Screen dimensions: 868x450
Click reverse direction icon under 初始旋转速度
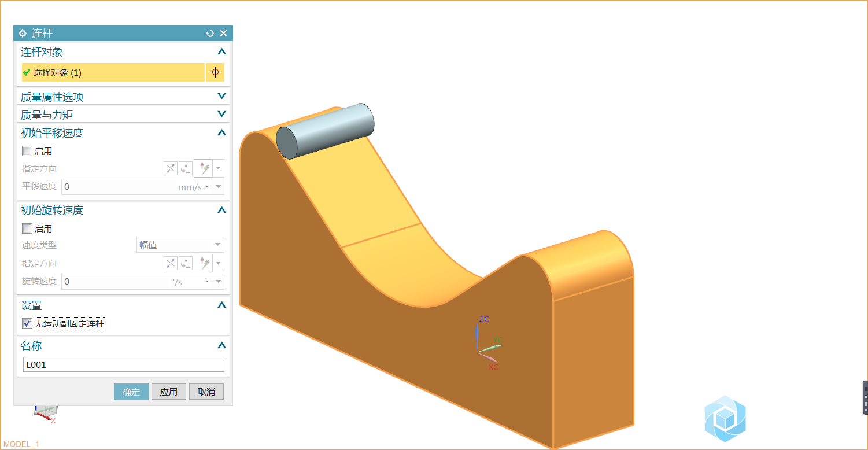(171, 264)
